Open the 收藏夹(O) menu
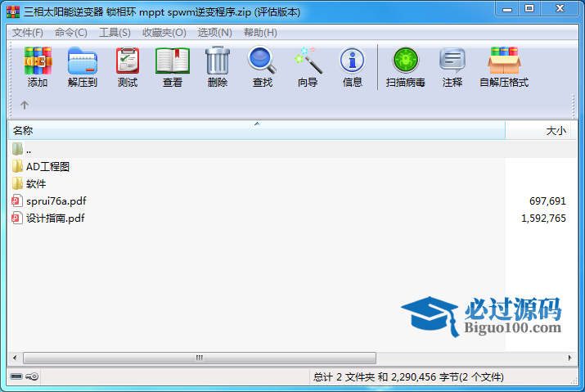Viewport: 585px width, 392px height. click(x=164, y=33)
